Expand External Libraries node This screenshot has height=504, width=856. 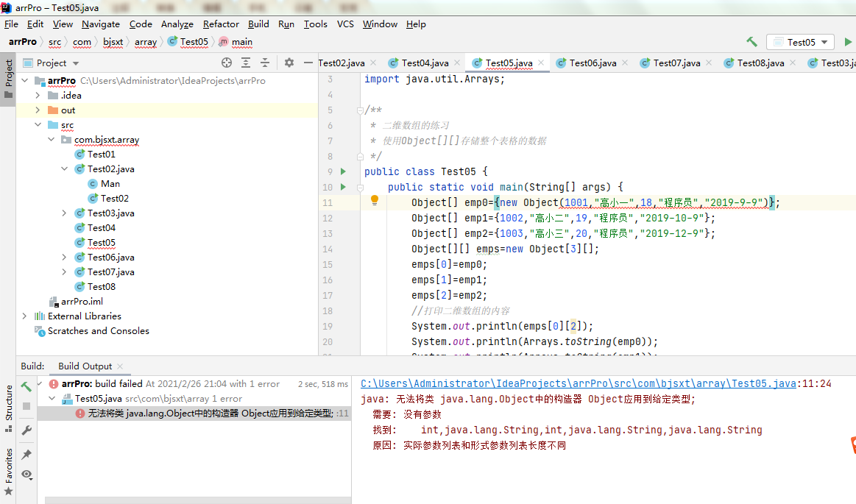coord(24,316)
